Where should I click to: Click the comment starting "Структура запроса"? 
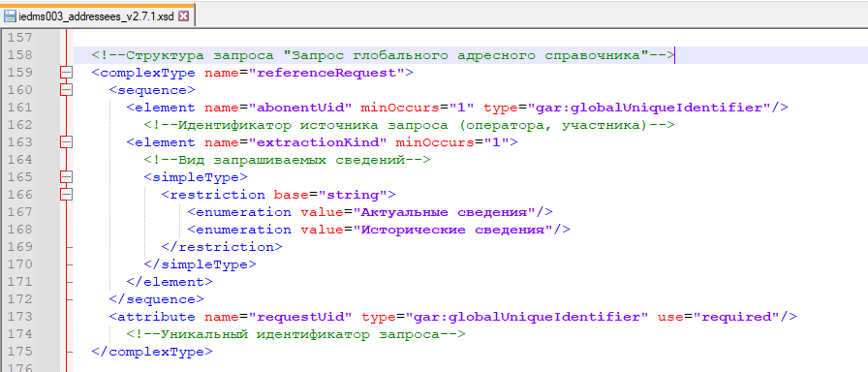[383, 55]
